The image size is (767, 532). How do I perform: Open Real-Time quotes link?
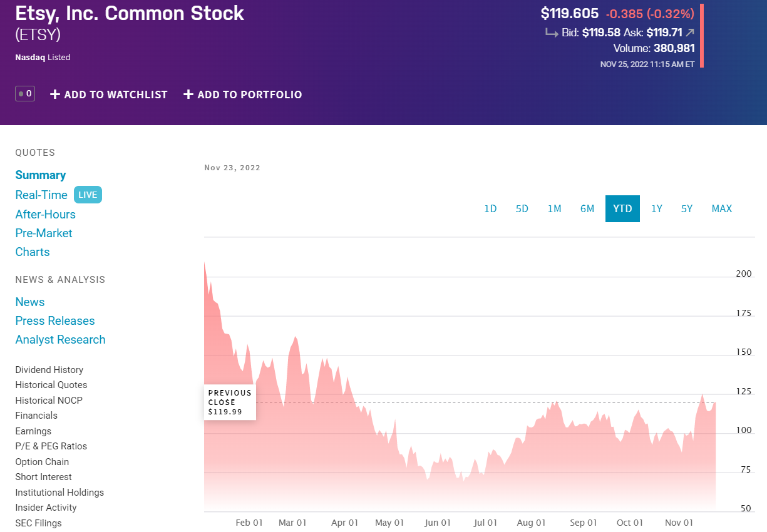click(x=41, y=195)
